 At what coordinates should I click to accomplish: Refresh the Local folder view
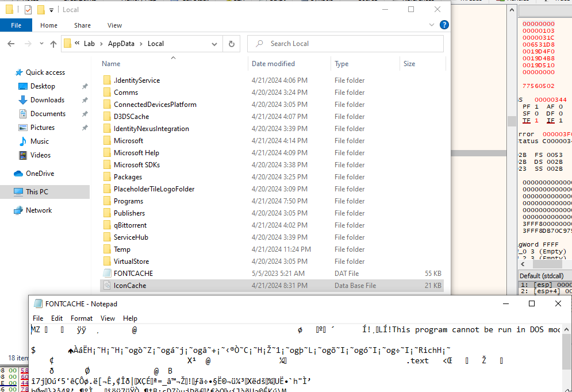click(x=231, y=44)
